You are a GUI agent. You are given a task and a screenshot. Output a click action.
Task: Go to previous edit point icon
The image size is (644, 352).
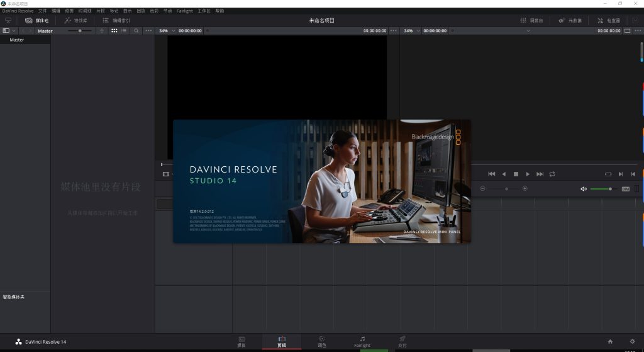[633, 174]
